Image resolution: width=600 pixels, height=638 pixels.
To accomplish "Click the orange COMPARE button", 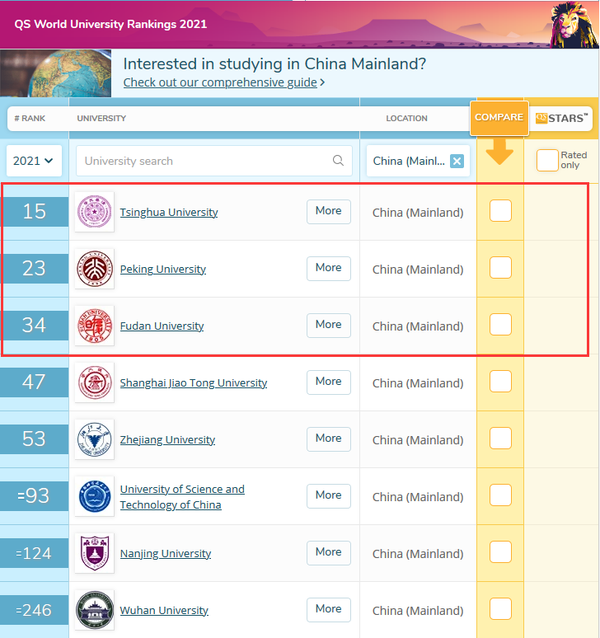I will 499,118.
